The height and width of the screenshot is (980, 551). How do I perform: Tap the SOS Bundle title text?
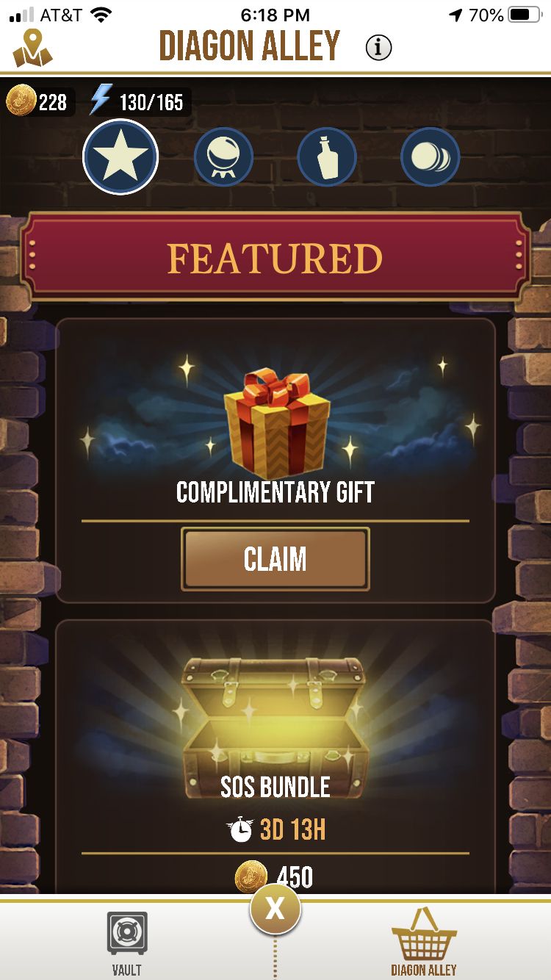click(x=275, y=787)
